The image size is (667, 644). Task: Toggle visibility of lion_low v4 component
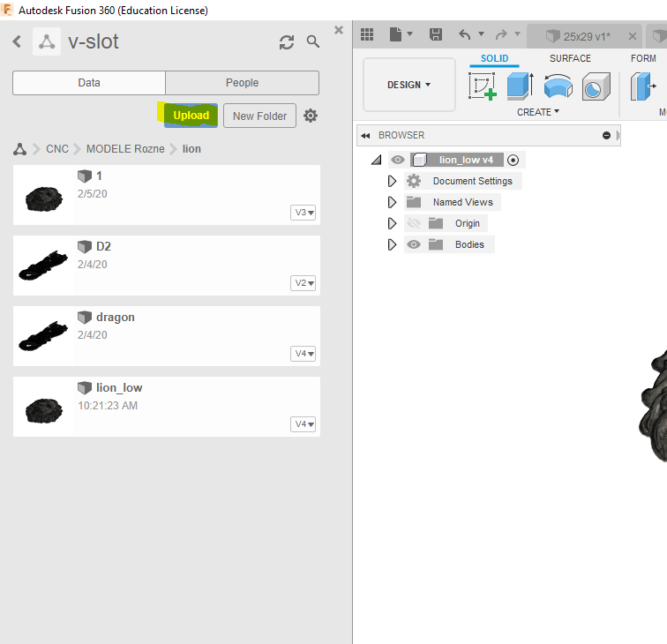(398, 160)
